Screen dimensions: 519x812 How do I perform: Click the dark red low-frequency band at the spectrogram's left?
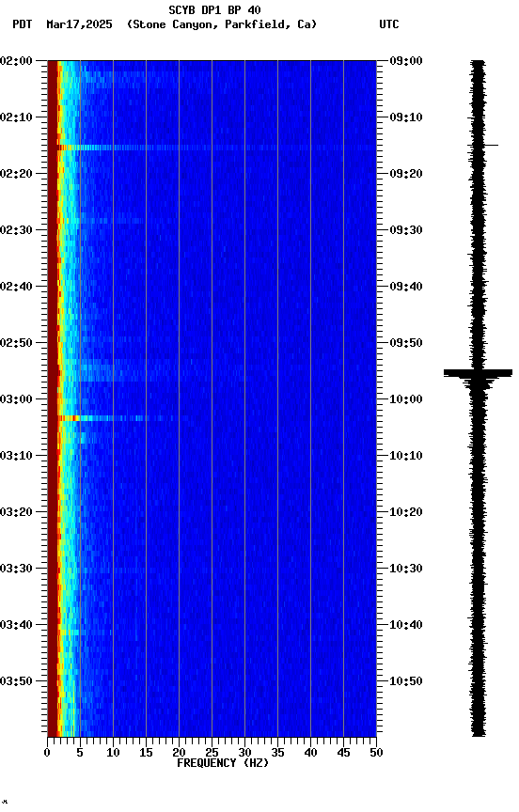point(53,398)
